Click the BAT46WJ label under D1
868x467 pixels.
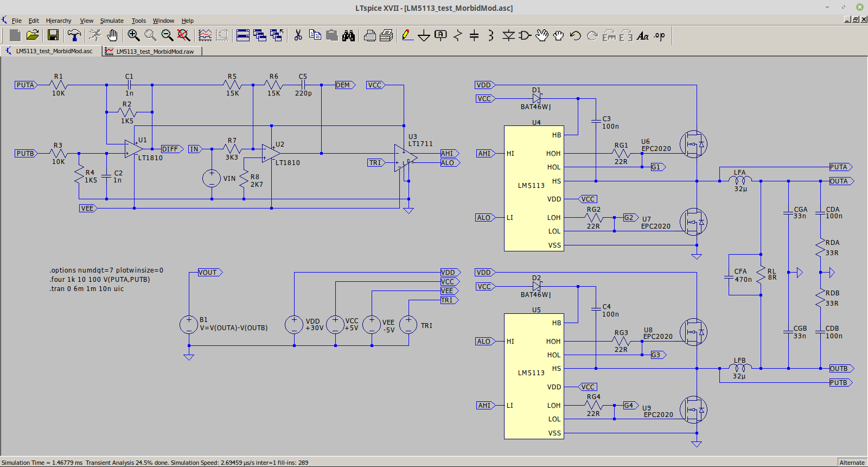click(535, 107)
